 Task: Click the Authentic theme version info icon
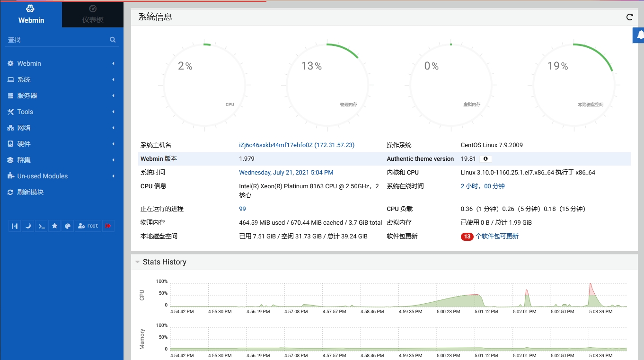pyautogui.click(x=485, y=159)
